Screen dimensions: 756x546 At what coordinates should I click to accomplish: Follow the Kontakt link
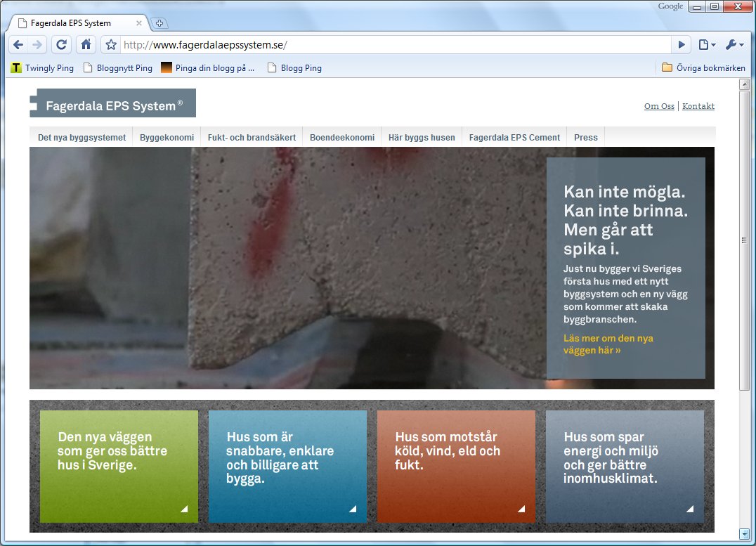(x=698, y=106)
